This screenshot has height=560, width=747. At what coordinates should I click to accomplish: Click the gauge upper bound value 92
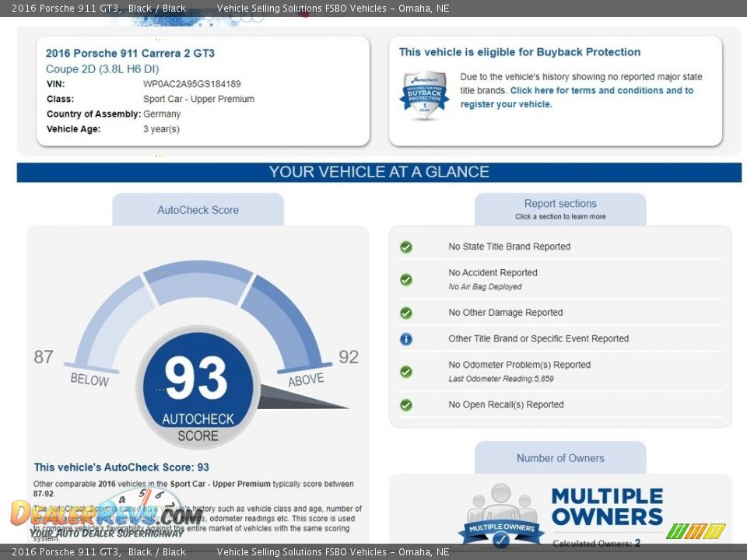point(349,357)
